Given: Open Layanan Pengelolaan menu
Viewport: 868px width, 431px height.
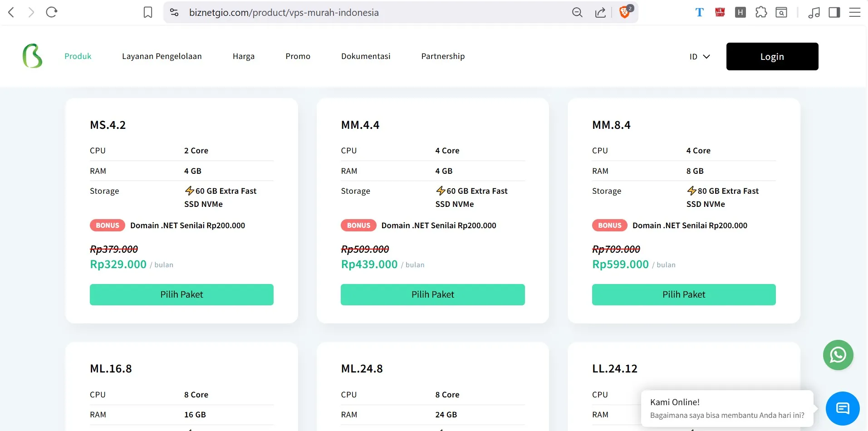Looking at the screenshot, I should pyautogui.click(x=162, y=56).
